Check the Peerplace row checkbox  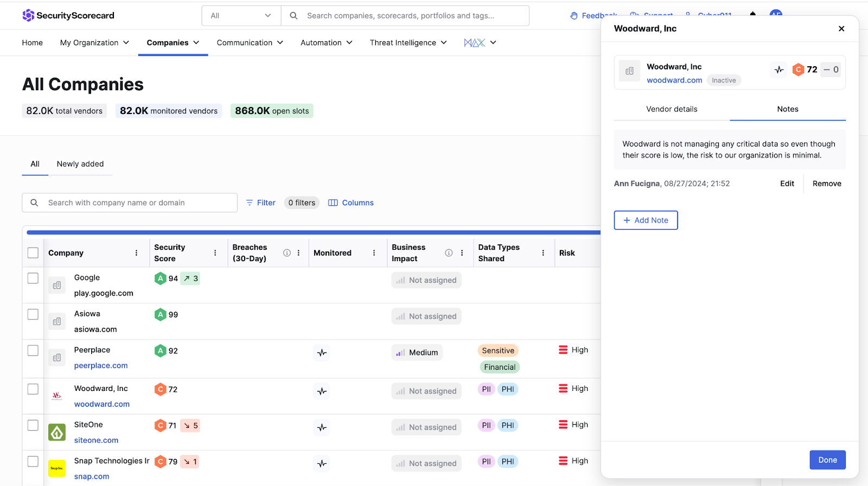pyautogui.click(x=33, y=351)
